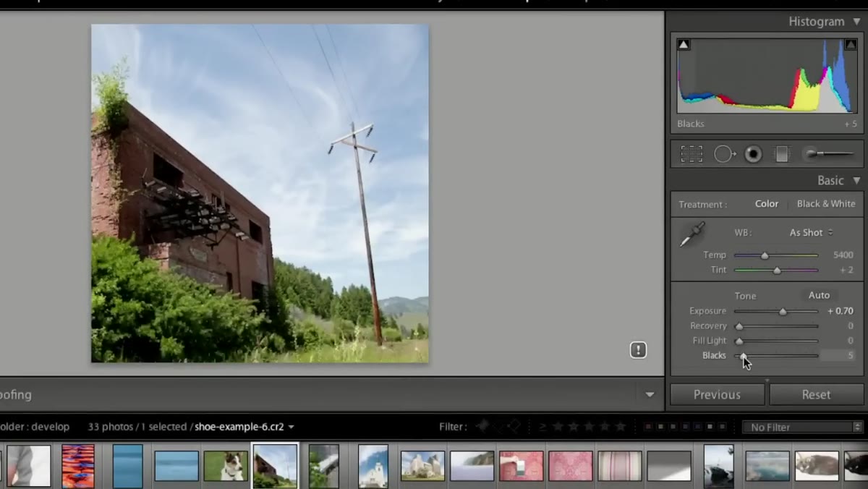Viewport: 868px width, 489px height.
Task: Click inside the histogram graph
Action: pos(767,75)
